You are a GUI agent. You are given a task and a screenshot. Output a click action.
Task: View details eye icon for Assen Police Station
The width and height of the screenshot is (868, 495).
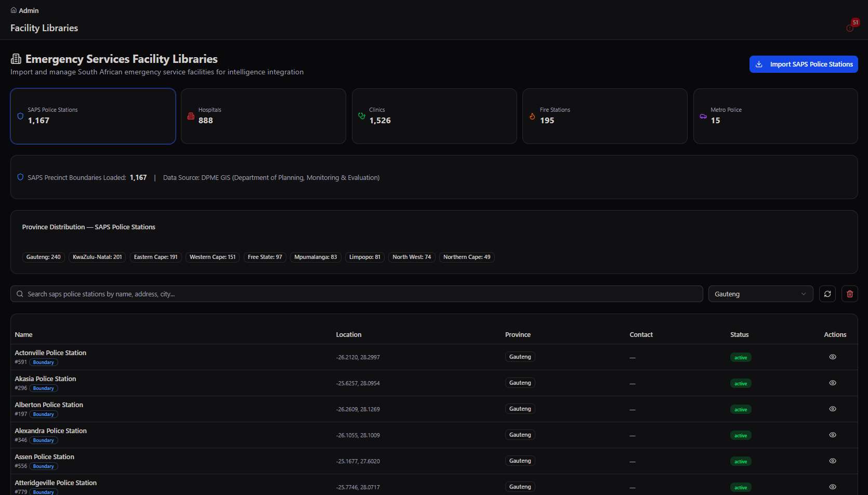pyautogui.click(x=833, y=461)
